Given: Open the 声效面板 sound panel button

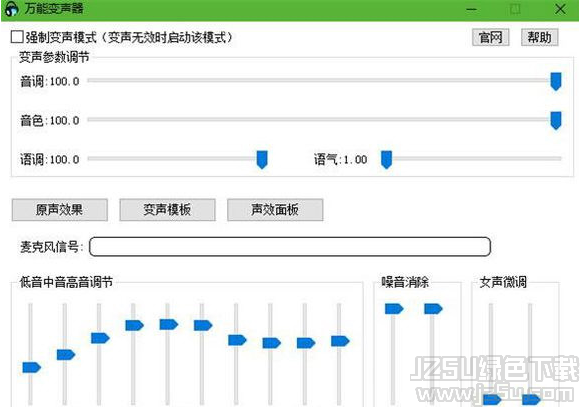Looking at the screenshot, I should (275, 210).
